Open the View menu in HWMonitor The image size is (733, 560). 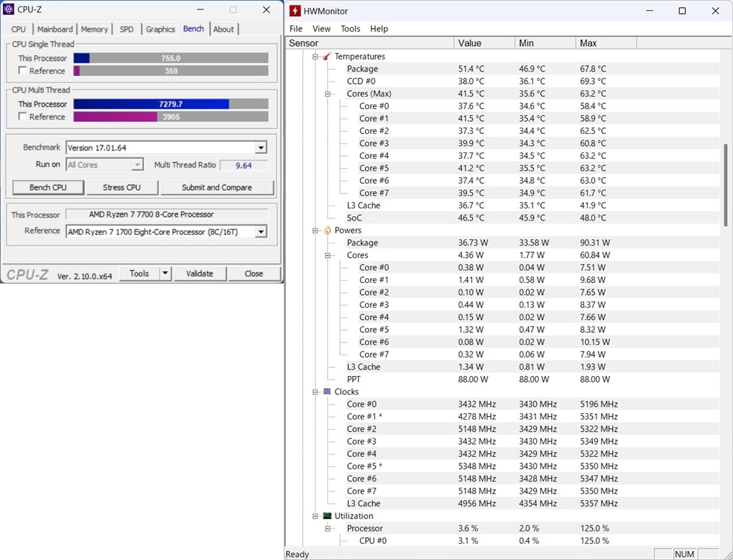[x=321, y=29]
